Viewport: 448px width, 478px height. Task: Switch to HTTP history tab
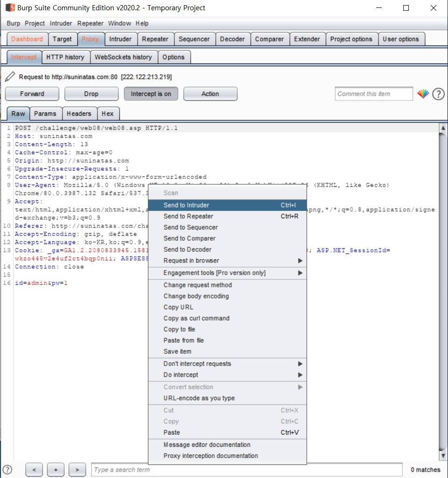pos(65,57)
